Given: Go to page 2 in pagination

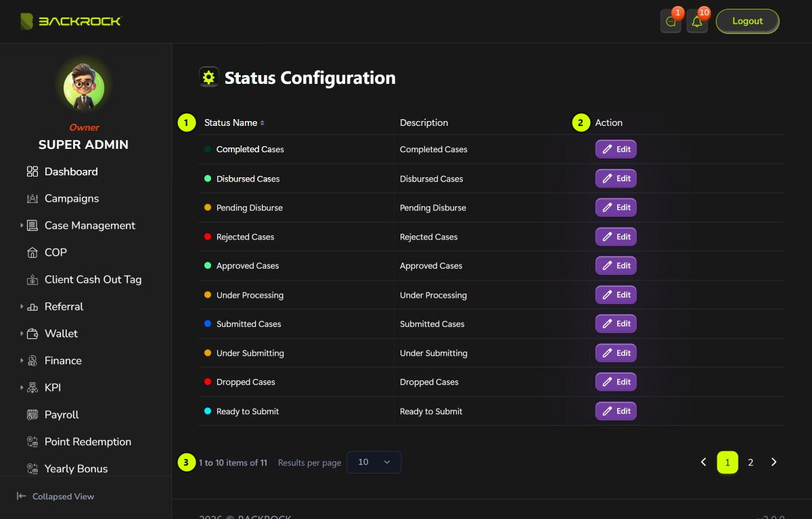Looking at the screenshot, I should click(x=750, y=462).
